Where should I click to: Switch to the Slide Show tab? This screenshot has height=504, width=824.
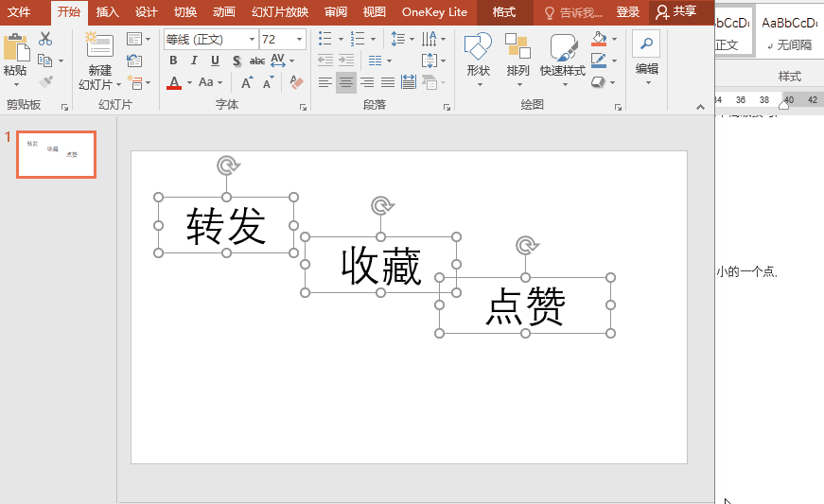pos(280,12)
